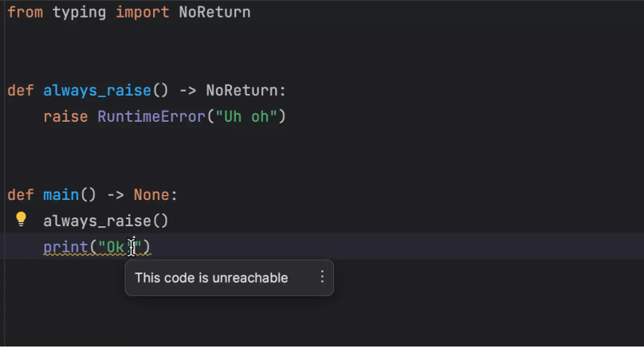Click the always_raise() call inside main
644x348 pixels.
106,221
